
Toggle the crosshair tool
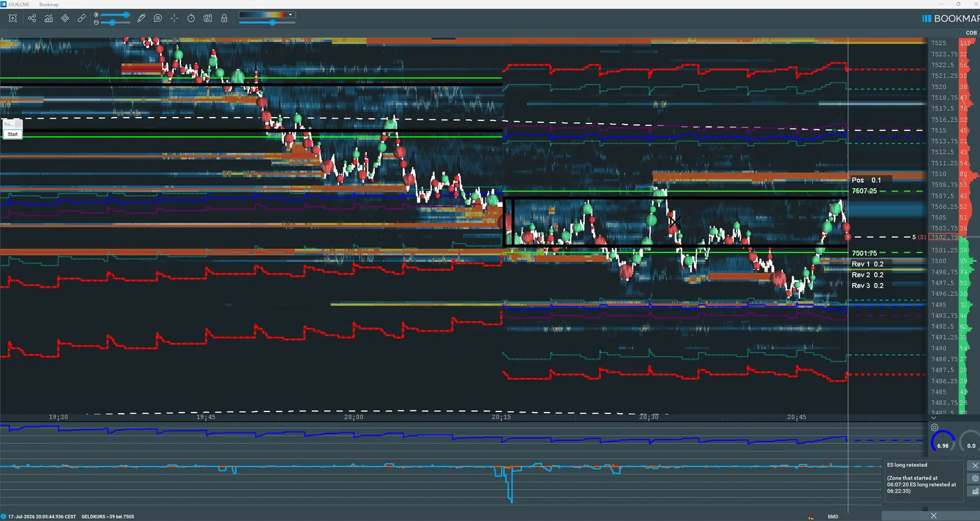[174, 18]
